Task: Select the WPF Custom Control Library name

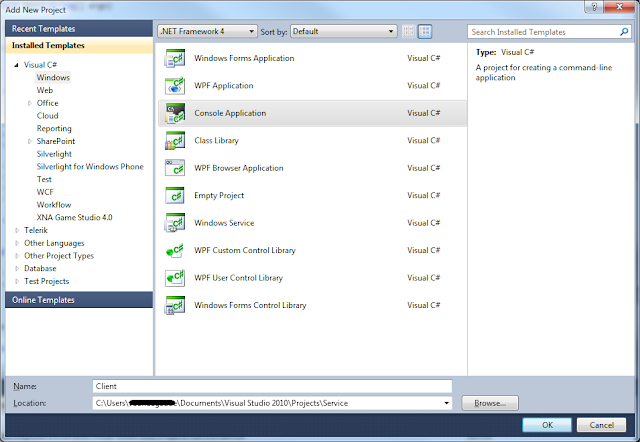Action: [x=245, y=250]
